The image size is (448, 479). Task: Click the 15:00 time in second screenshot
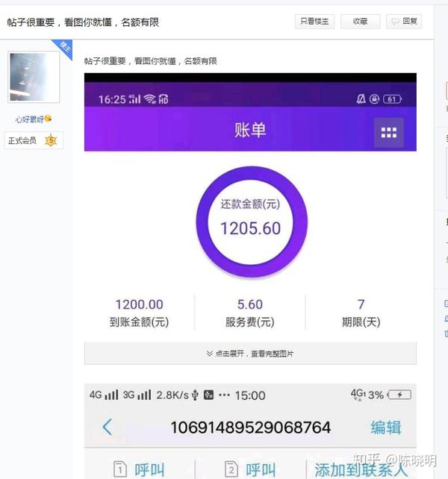250,395
